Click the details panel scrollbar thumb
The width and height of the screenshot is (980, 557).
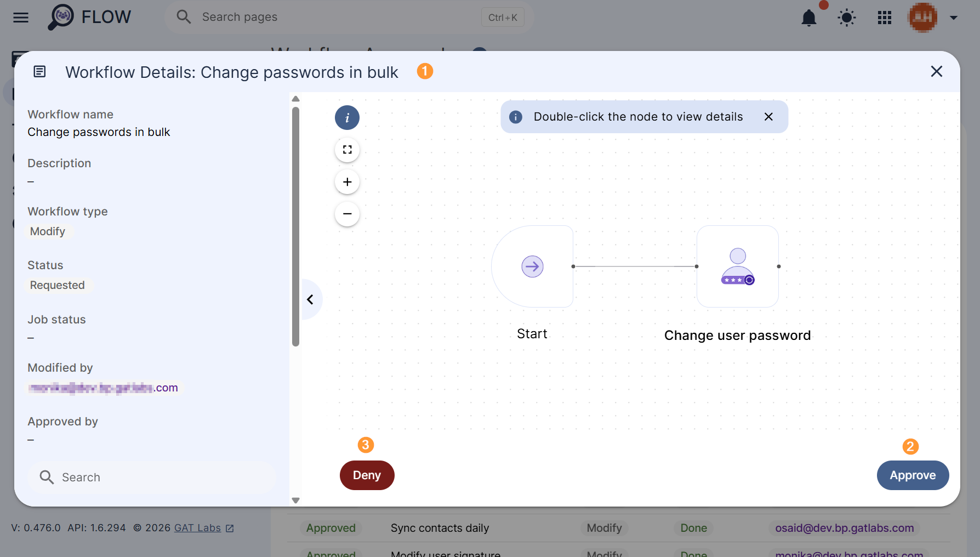[x=295, y=227]
